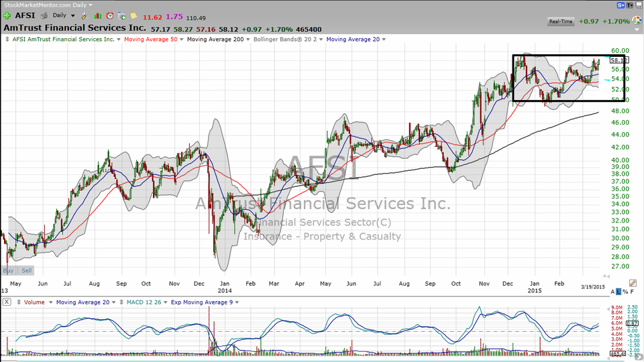Image resolution: width=644 pixels, height=362 pixels.
Task: Click the purple 1.75 value
Action: [174, 17]
